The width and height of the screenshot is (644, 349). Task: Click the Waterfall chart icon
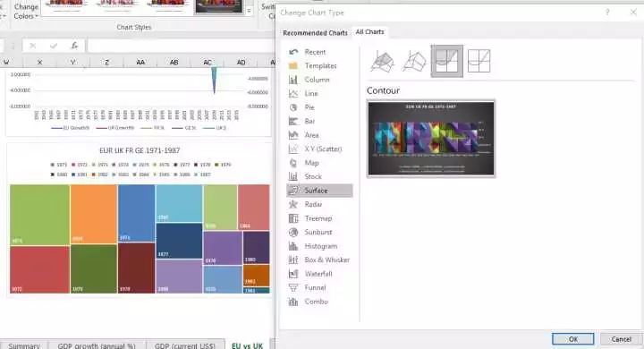[293, 274]
